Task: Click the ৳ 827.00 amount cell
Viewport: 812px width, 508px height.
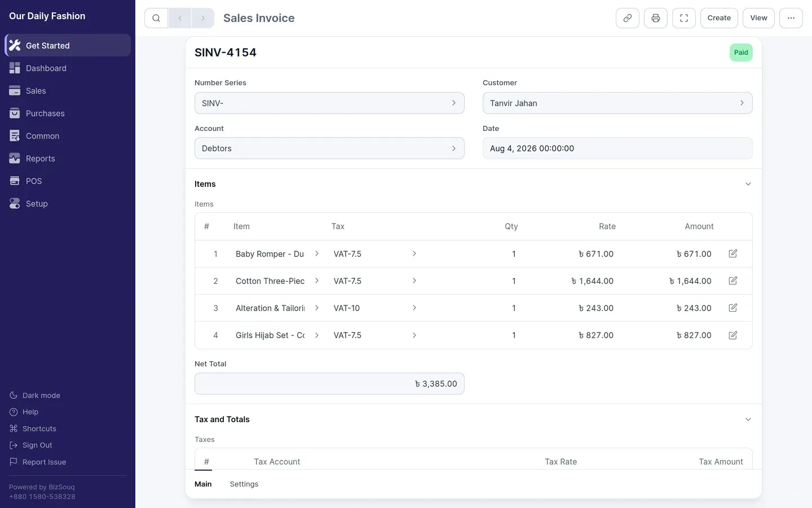Action: click(694, 335)
